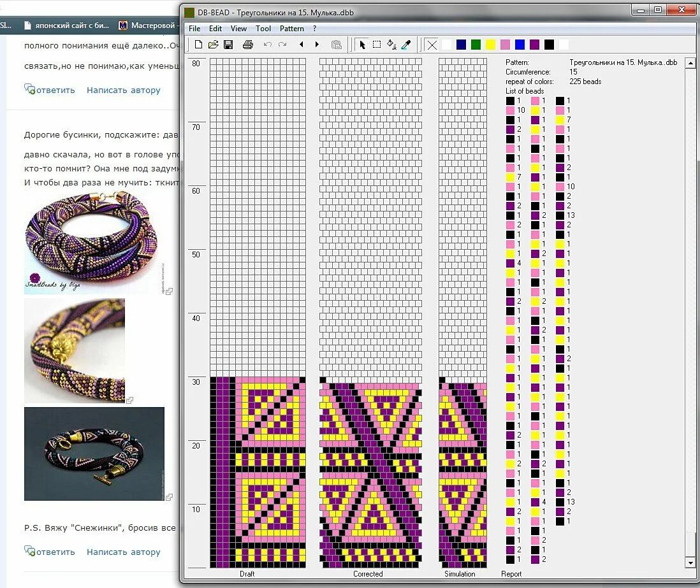
Task: Switch to 'японский сайт с би...' browser tab
Action: (67, 25)
